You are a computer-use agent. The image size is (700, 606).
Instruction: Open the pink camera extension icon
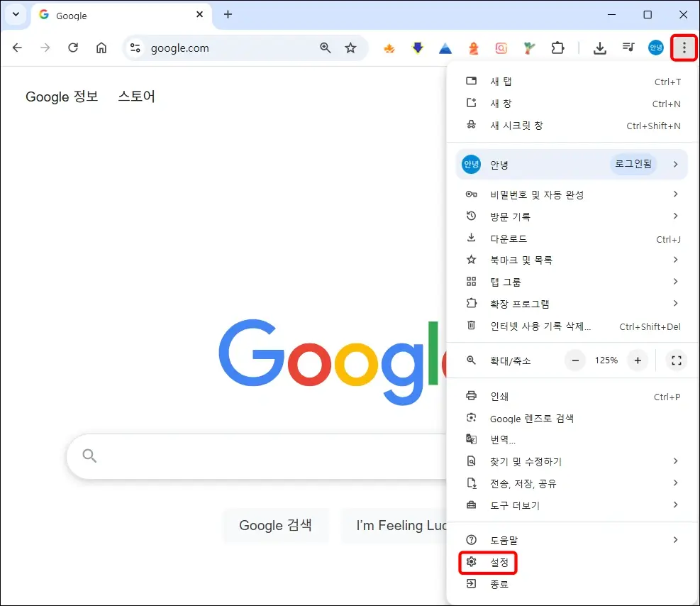point(501,48)
